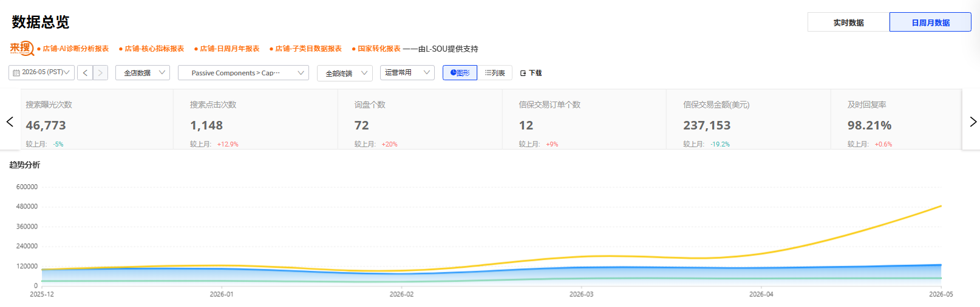Expand the 全部终端 dropdown
This screenshot has width=980, height=307.
[x=345, y=73]
